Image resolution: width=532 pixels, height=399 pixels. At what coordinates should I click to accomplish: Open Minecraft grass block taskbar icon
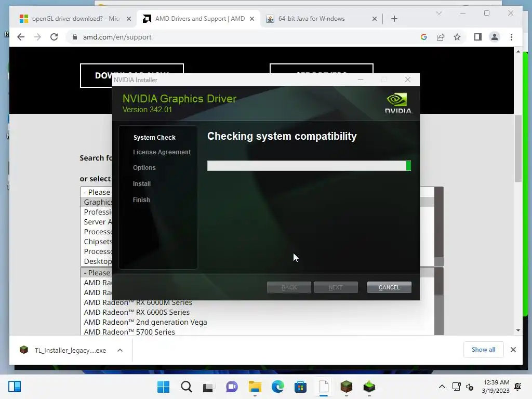click(347, 387)
